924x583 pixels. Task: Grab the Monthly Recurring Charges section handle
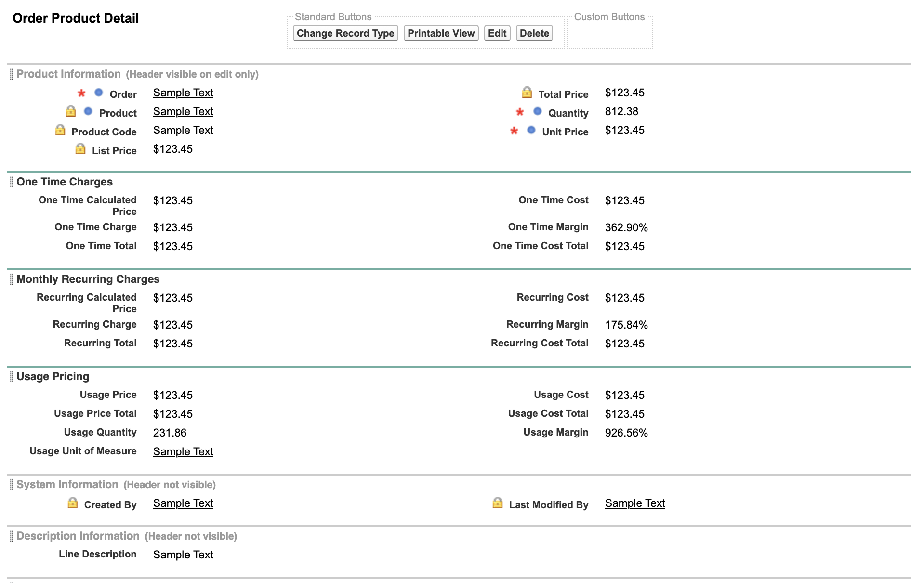11,279
